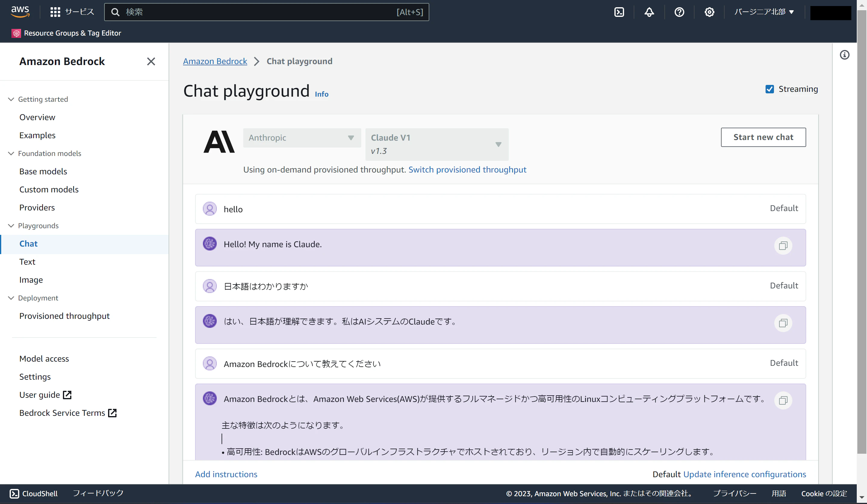Copy the 'Hello! My name is Claude' response
Image resolution: width=867 pixels, height=504 pixels.
pyautogui.click(x=783, y=246)
